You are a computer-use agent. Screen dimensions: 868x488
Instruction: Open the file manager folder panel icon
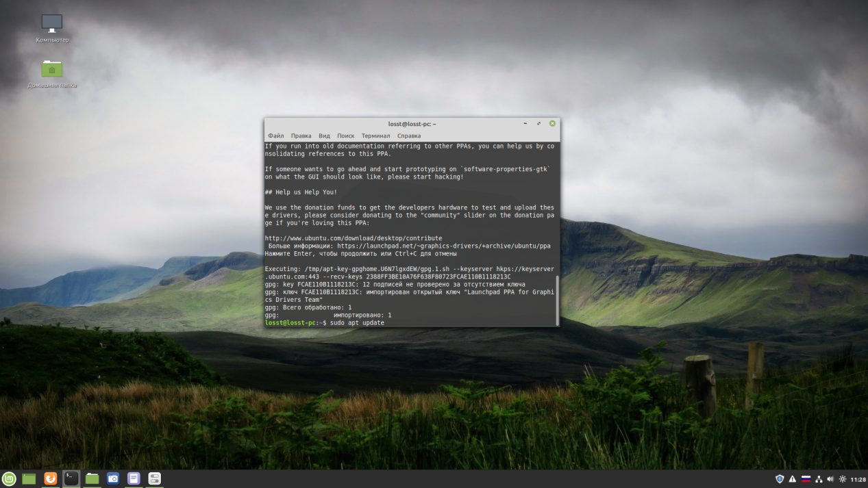coord(92,479)
